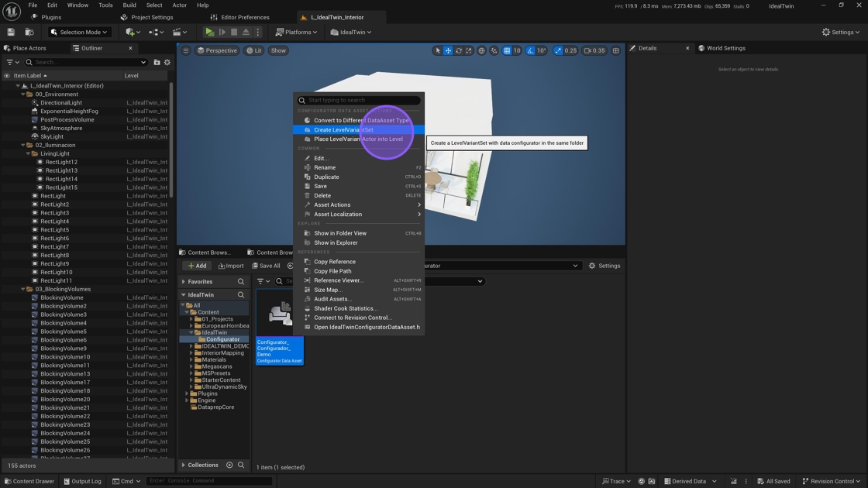
Task: Click the save icon in main toolbar
Action: click(11, 32)
